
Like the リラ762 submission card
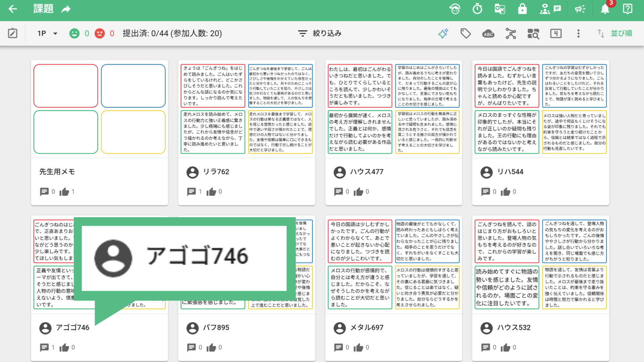[x=211, y=192]
